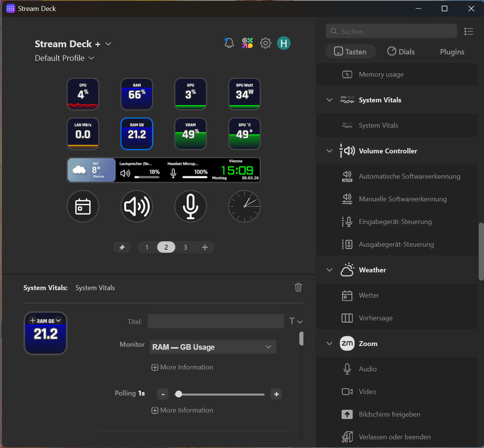Select the Automatische Softwareerkennung action
This screenshot has height=448, width=484.
coord(409,176)
